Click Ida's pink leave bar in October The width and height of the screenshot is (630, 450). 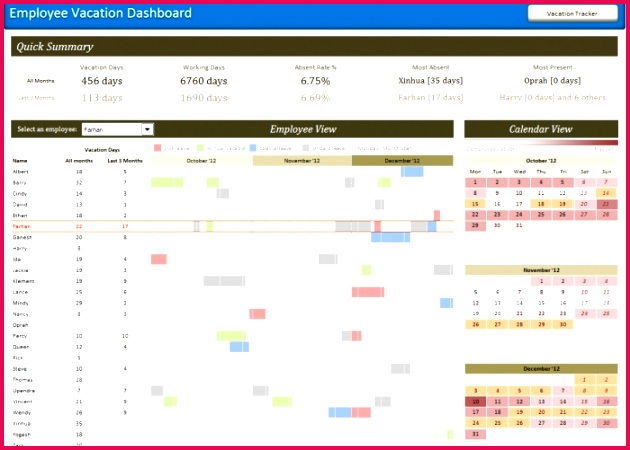coord(159,259)
